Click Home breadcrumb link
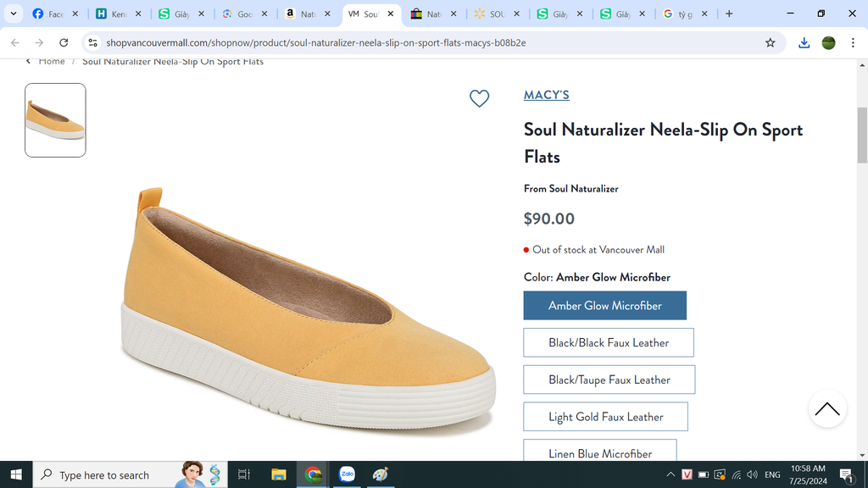868x488 pixels. pyautogui.click(x=52, y=61)
